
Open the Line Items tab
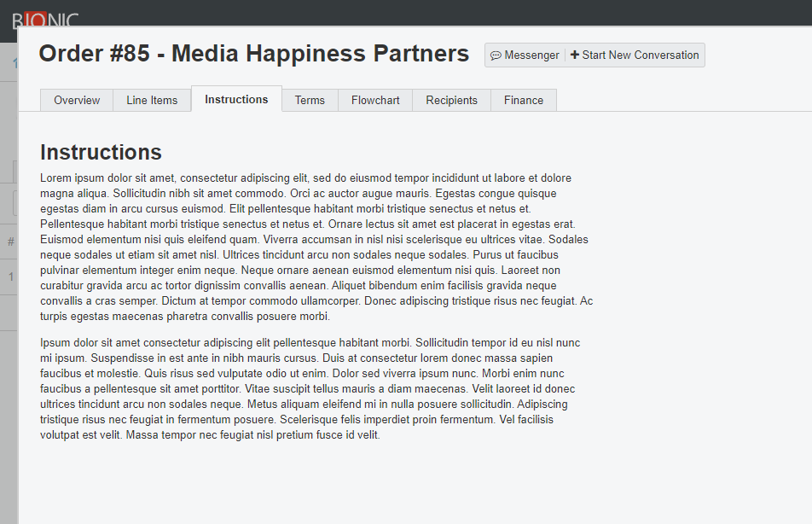coord(152,100)
